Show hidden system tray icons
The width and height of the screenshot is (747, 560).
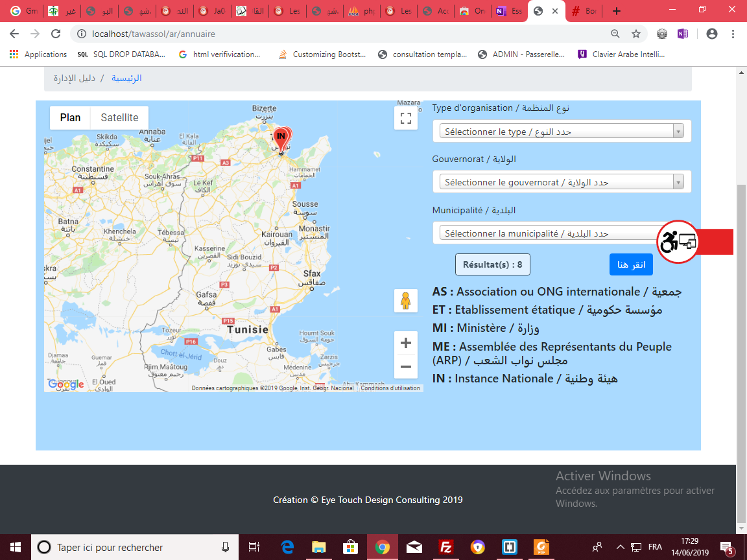coord(621,547)
